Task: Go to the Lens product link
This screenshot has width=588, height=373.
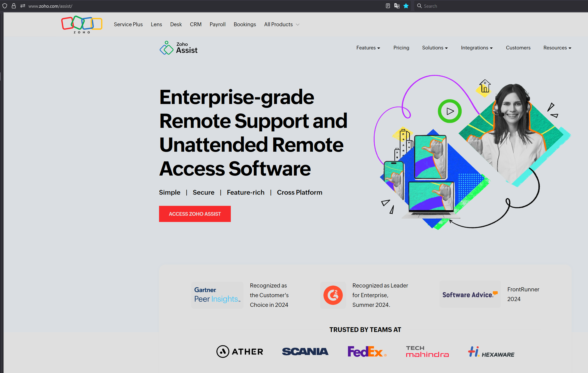Action: [x=156, y=24]
